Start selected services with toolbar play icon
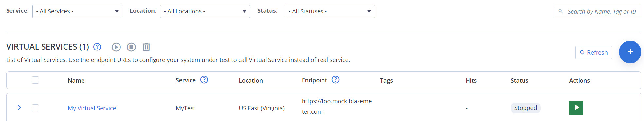 coord(116,47)
